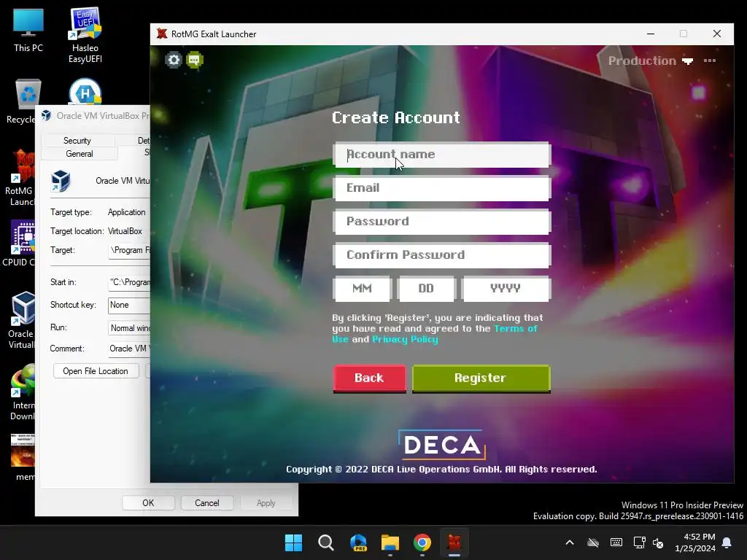The height and width of the screenshot is (560, 747).
Task: Focus the Email input field
Action: [x=442, y=188]
